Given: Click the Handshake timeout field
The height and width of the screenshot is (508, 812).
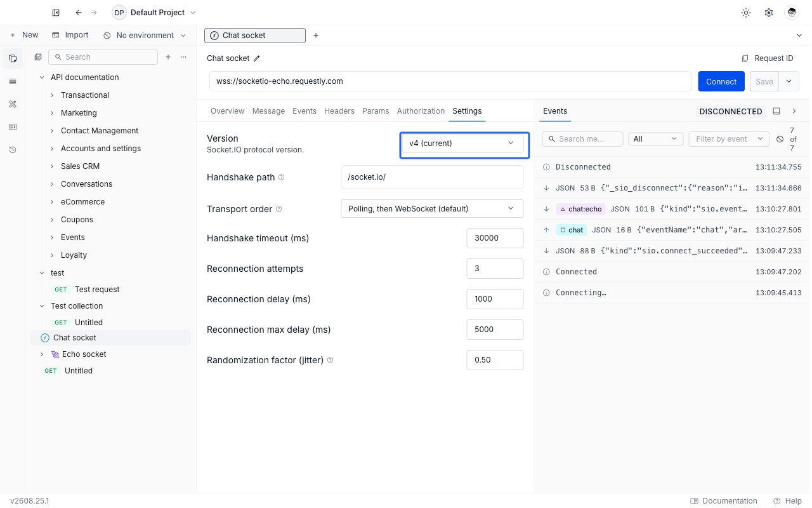Looking at the screenshot, I should click(x=495, y=238).
